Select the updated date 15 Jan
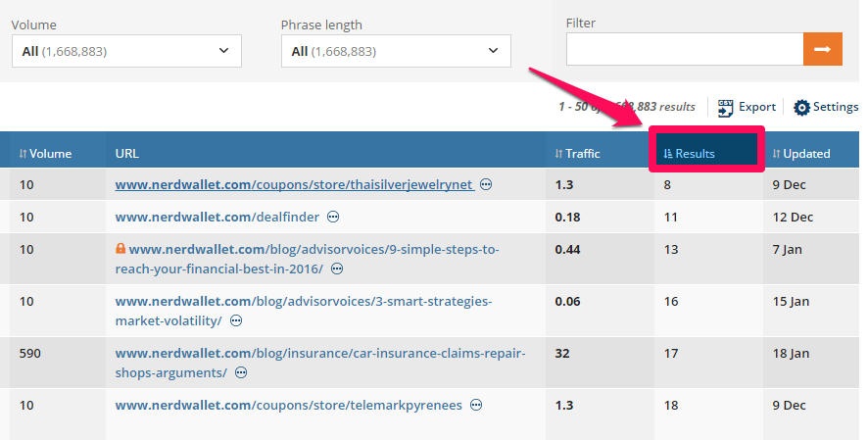Screen dimensions: 868x440 tap(791, 302)
